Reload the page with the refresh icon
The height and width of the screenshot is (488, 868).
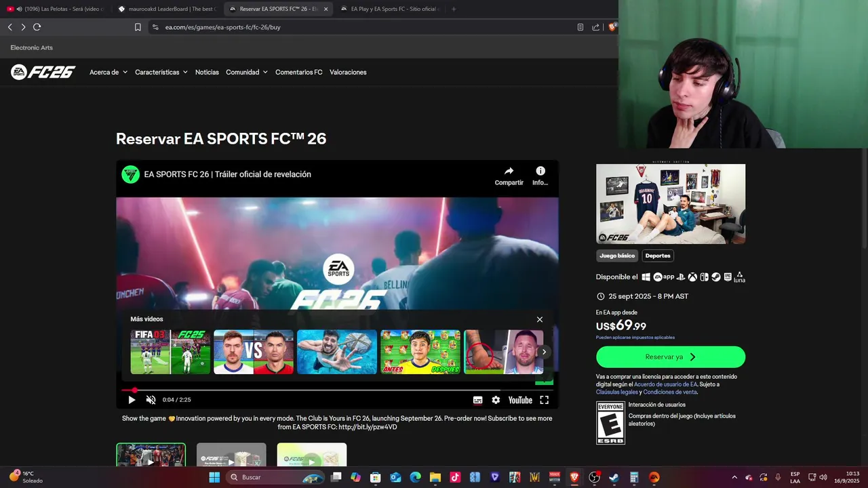37,27
